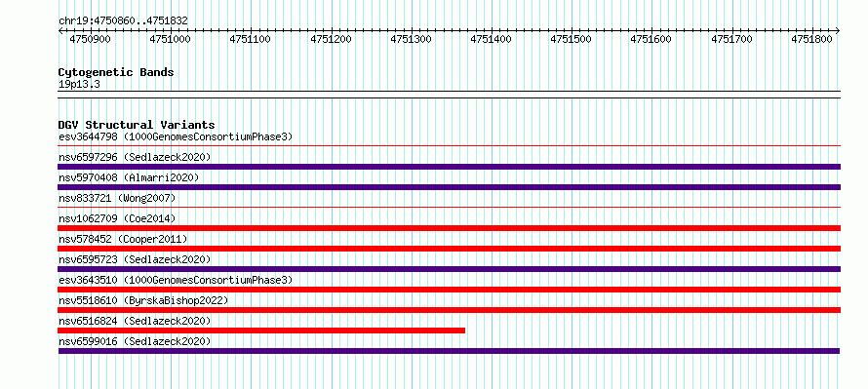Click the ruler's left arrowhead
The image size is (868, 389).
click(60, 30)
